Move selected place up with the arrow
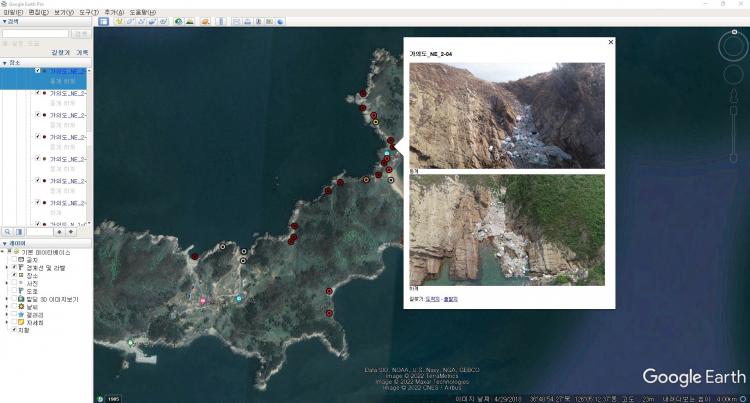The width and height of the screenshot is (750, 403). click(x=59, y=232)
